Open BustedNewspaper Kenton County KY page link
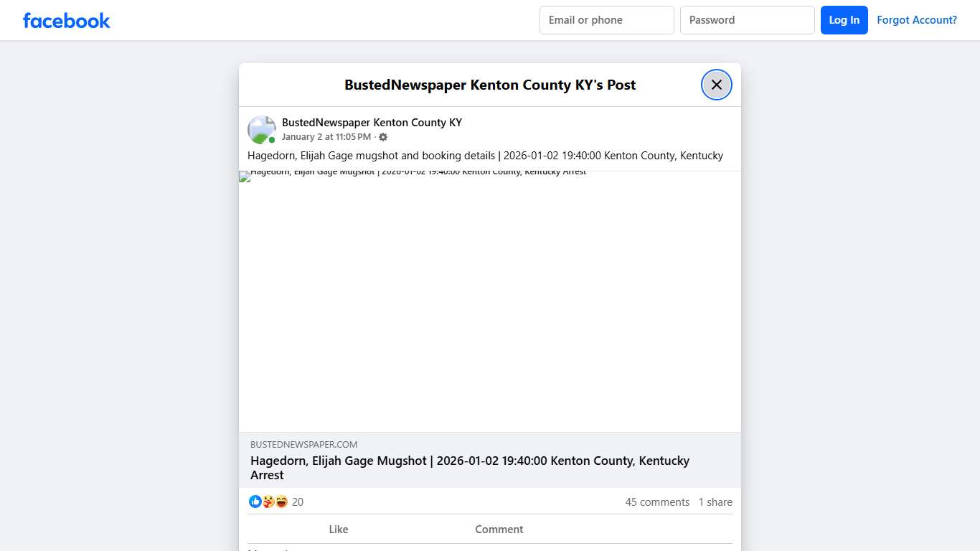Viewport: 980px width, 551px height. pos(372,122)
